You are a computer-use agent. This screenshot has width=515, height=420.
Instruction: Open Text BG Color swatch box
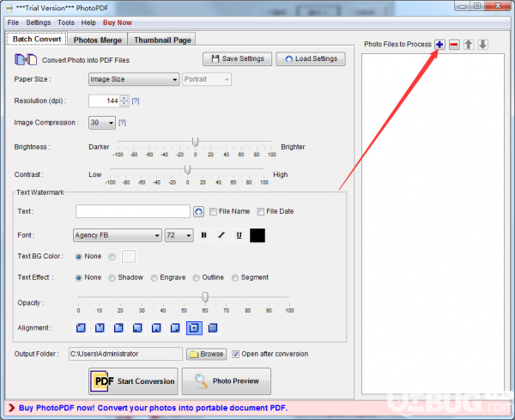coord(129,257)
